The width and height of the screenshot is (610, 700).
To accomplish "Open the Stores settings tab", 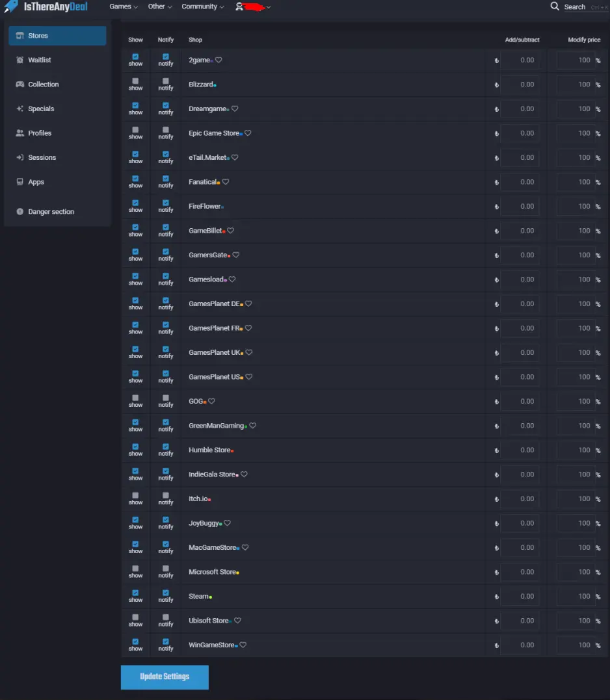I will [x=57, y=36].
